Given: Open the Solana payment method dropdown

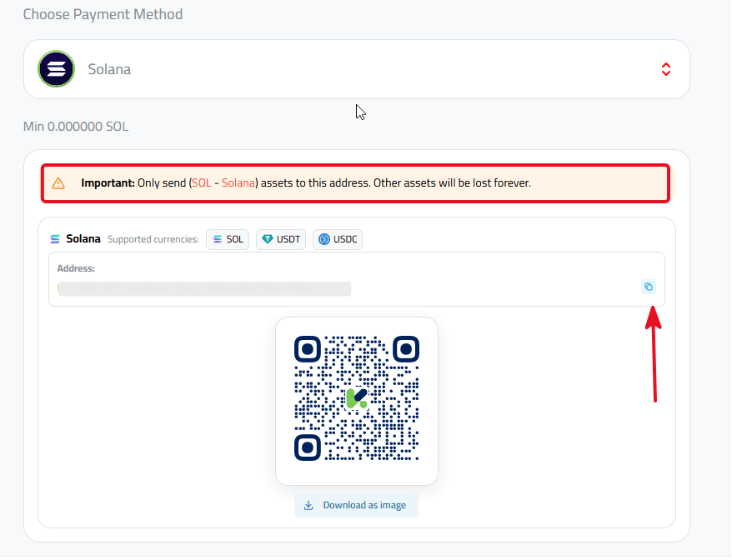Looking at the screenshot, I should [x=357, y=69].
